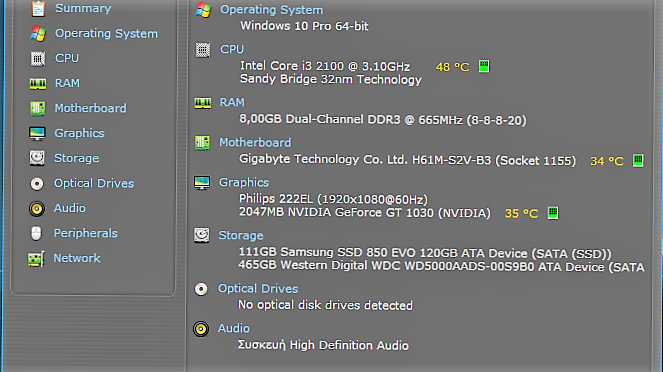Click the Optical Drives disc icon in sidebar
The height and width of the screenshot is (372, 663).
[x=37, y=183]
